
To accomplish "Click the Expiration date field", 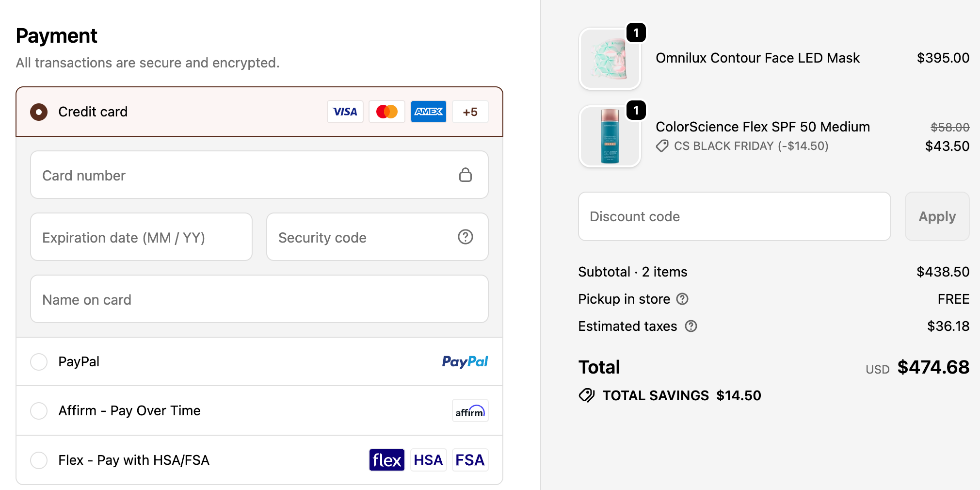I will [141, 237].
